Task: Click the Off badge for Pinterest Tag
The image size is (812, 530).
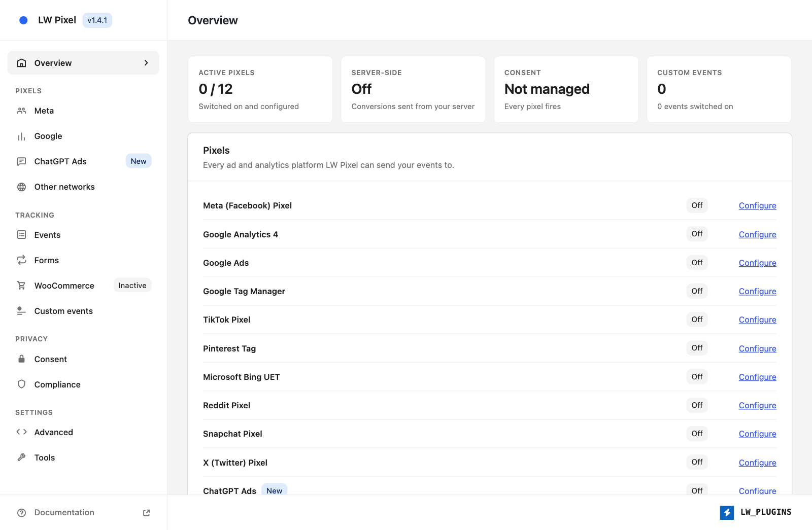Action: click(697, 348)
